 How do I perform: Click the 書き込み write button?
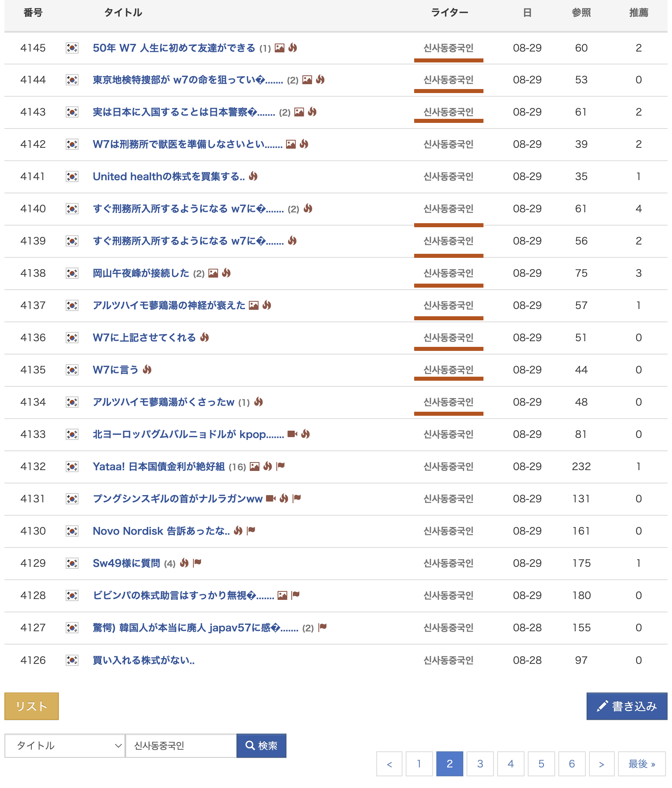point(626,706)
